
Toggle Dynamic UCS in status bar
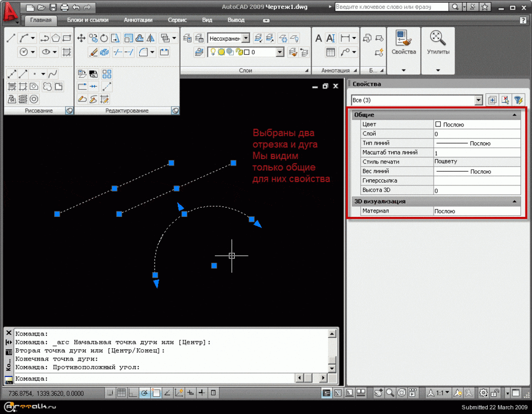coord(179,393)
